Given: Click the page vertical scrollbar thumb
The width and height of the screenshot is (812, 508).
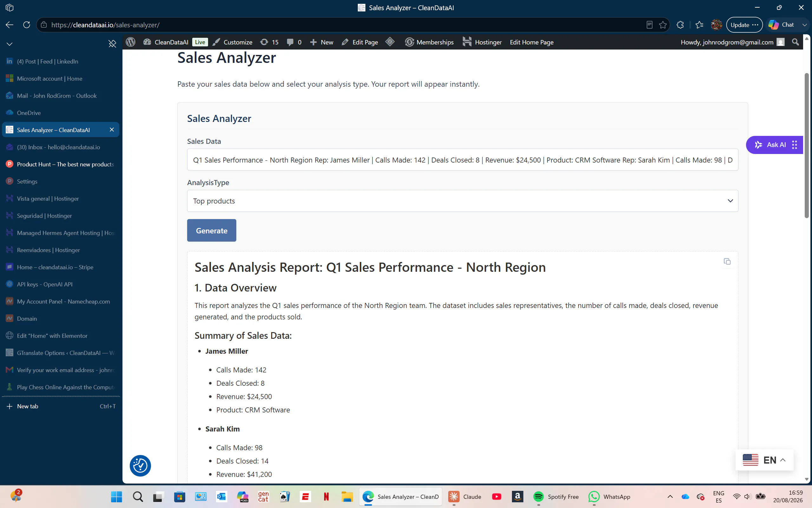Looking at the screenshot, I should click(x=807, y=145).
